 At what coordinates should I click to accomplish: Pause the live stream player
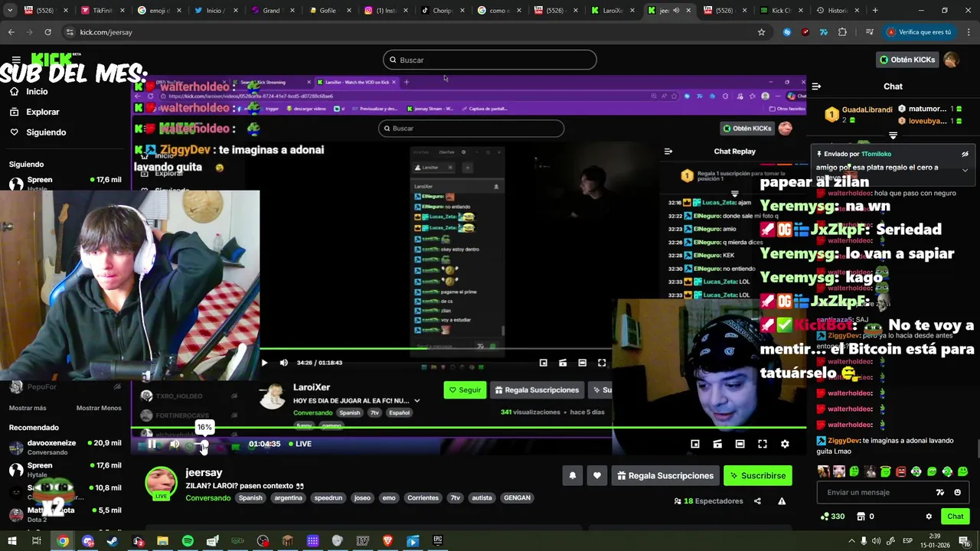click(152, 444)
